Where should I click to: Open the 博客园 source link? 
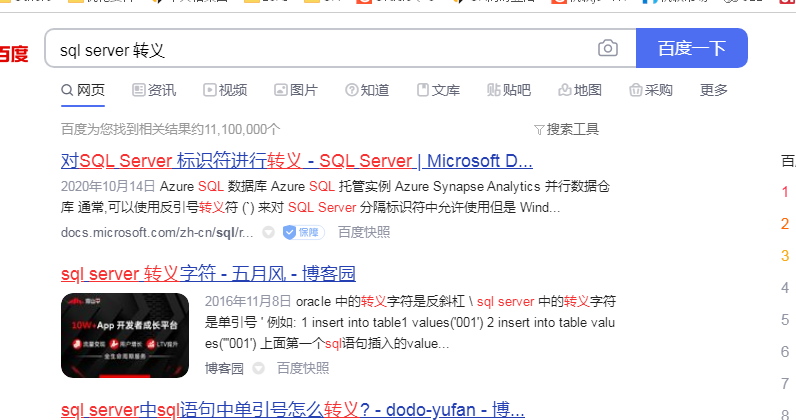point(224,368)
